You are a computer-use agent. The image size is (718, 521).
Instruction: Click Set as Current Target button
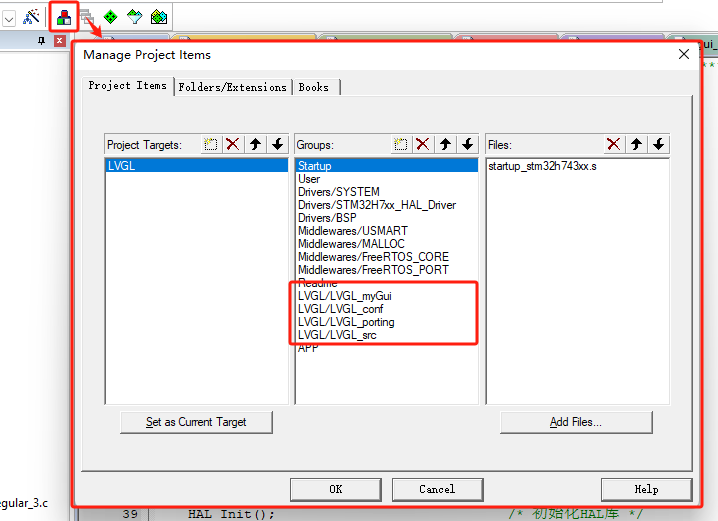coord(196,422)
